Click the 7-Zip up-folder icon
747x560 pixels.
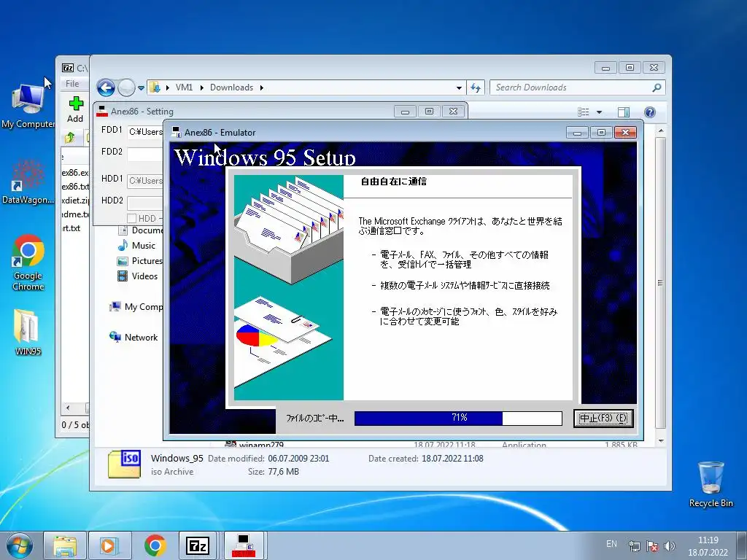[x=70, y=138]
